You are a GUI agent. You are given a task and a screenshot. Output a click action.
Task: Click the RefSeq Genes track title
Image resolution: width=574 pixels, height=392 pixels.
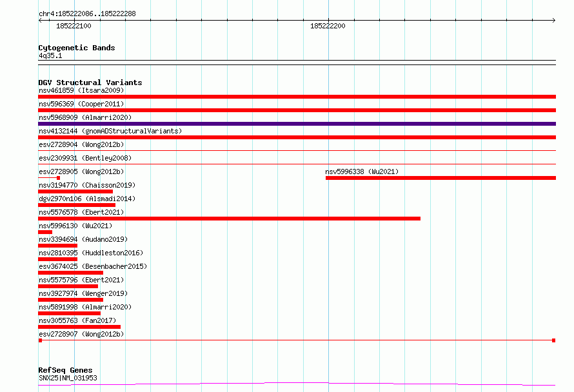(65, 371)
